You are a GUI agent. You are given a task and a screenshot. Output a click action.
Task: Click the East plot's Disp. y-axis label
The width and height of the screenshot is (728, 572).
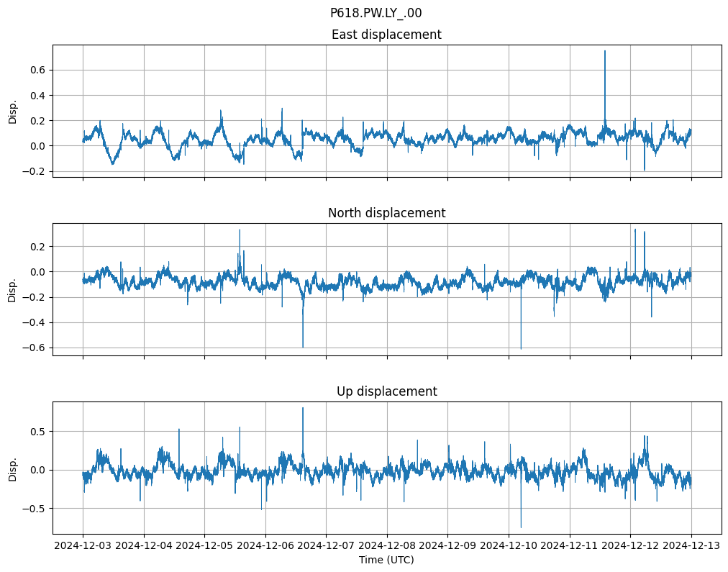tap(13, 112)
